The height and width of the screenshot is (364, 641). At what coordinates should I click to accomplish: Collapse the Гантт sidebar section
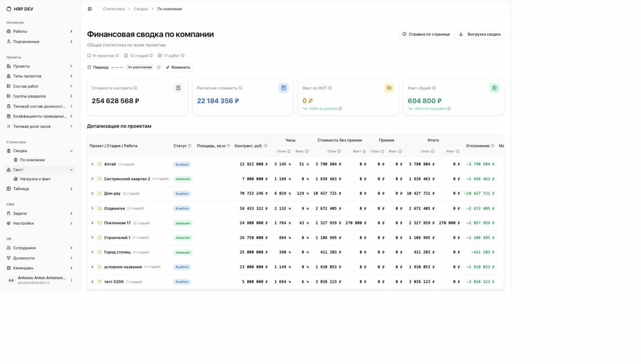click(x=71, y=170)
